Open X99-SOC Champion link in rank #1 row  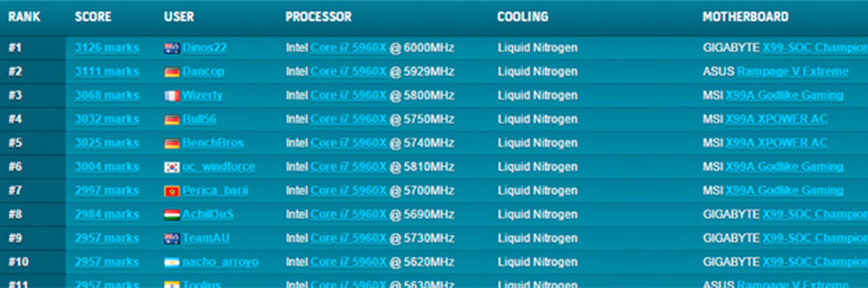(x=815, y=47)
